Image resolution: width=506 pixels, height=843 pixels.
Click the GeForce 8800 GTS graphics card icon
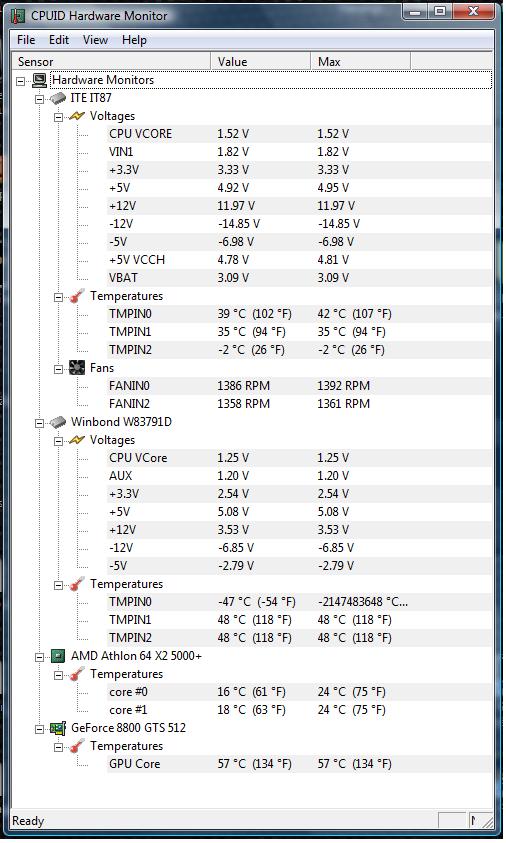pos(58,728)
